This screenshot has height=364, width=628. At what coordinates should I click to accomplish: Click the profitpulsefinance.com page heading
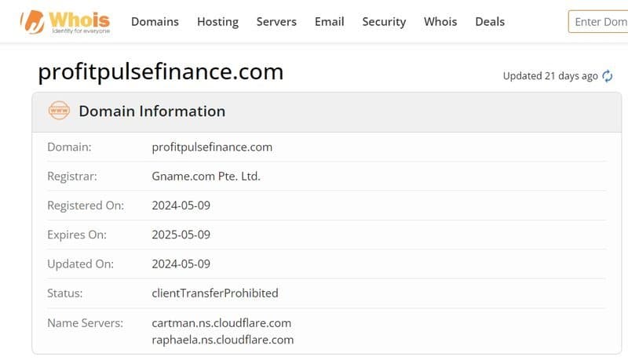coord(160,72)
